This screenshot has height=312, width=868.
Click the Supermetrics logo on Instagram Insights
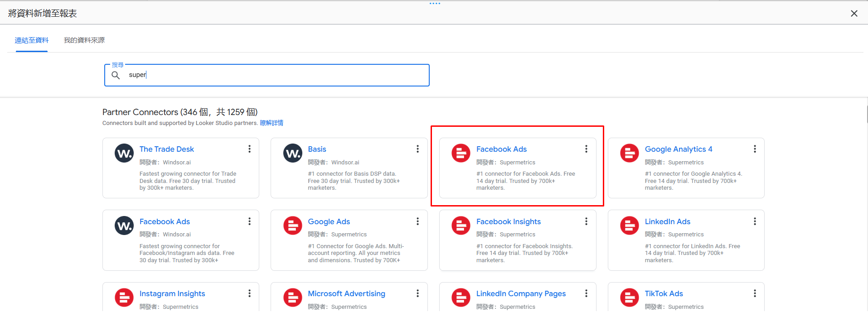coord(124,298)
